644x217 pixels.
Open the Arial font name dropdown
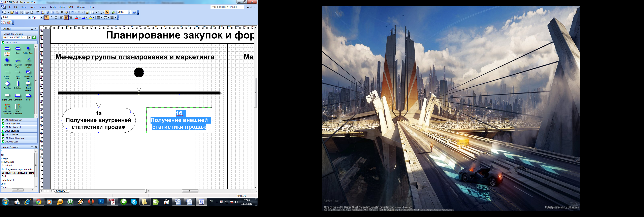point(29,17)
